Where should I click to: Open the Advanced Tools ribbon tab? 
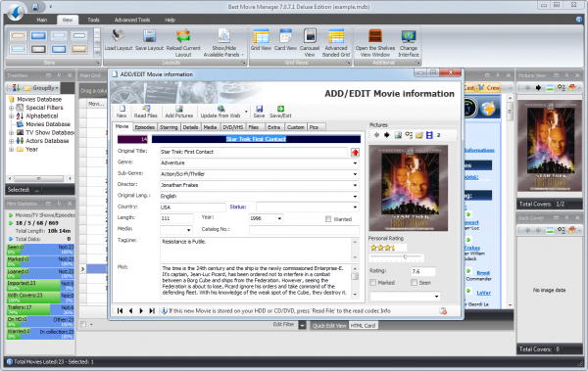tap(132, 20)
